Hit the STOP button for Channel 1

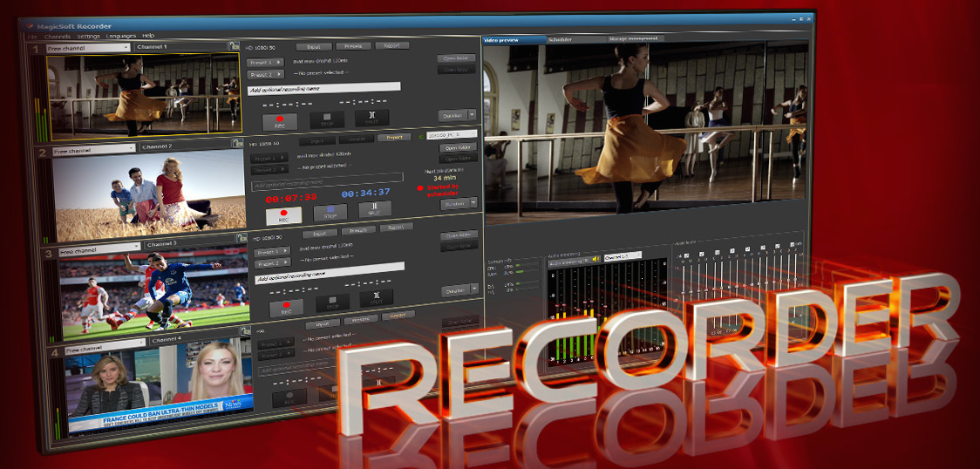click(327, 120)
